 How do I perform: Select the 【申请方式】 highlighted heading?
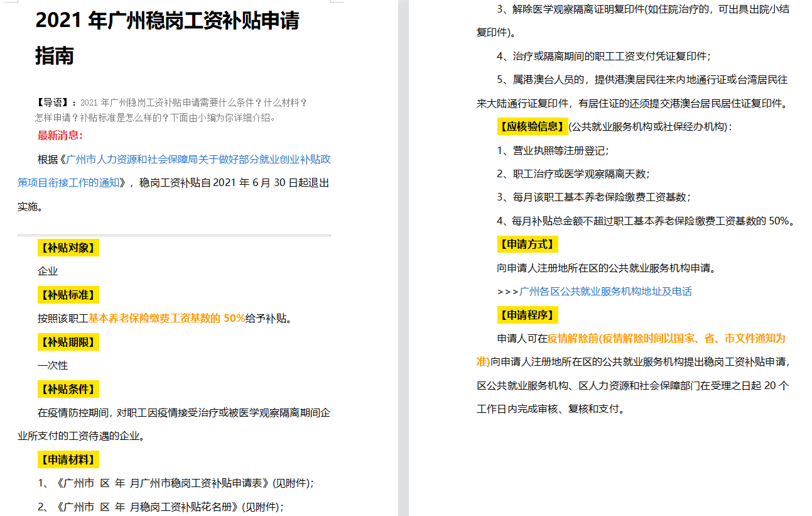528,244
